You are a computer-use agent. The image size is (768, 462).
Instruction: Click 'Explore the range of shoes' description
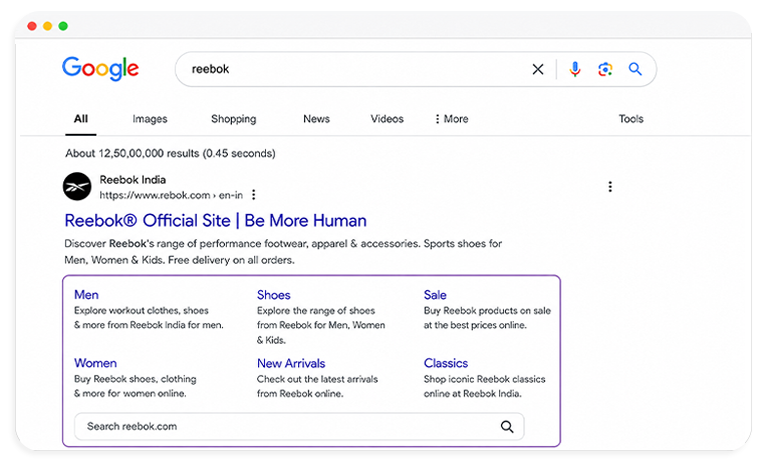tap(321, 325)
